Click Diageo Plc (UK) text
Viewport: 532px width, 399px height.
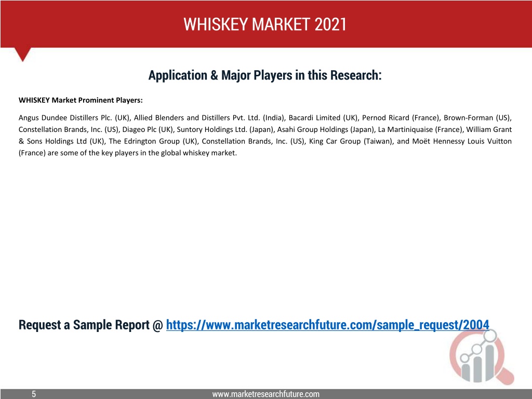tap(147, 129)
